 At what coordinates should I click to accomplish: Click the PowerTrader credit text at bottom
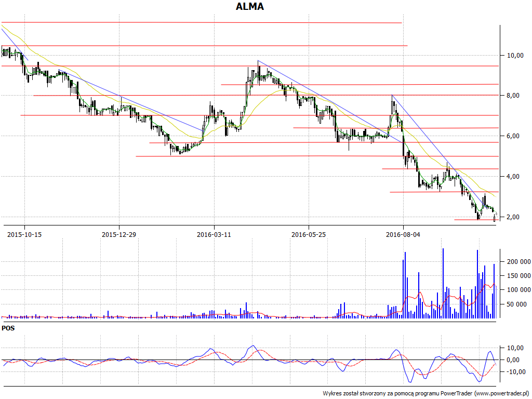(427, 394)
